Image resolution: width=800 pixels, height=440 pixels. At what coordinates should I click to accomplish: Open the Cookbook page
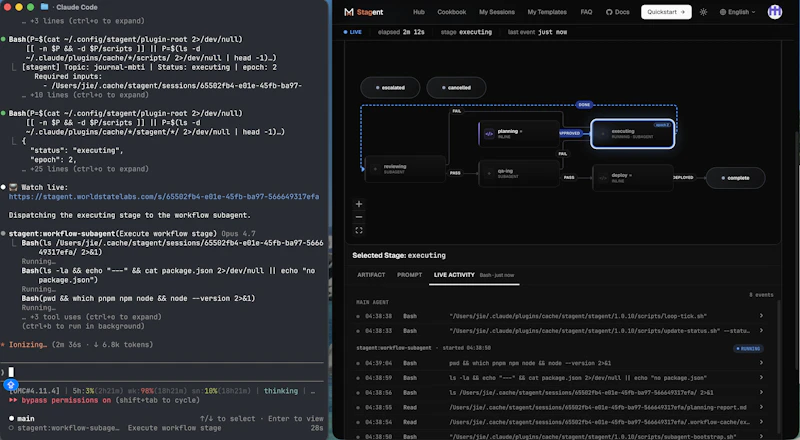[452, 12]
